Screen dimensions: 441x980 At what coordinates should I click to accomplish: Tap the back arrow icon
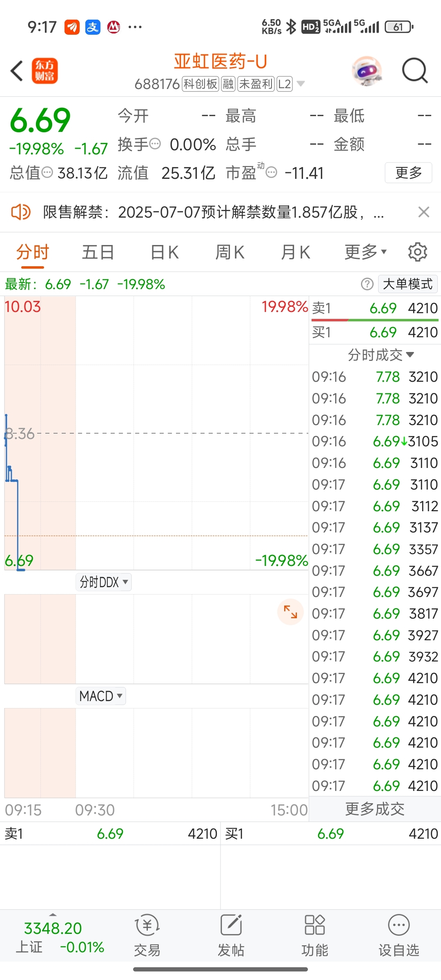(x=17, y=71)
